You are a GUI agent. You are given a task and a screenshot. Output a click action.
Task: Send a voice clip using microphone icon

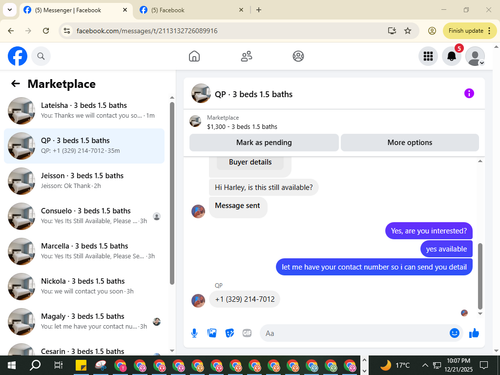coord(194,333)
